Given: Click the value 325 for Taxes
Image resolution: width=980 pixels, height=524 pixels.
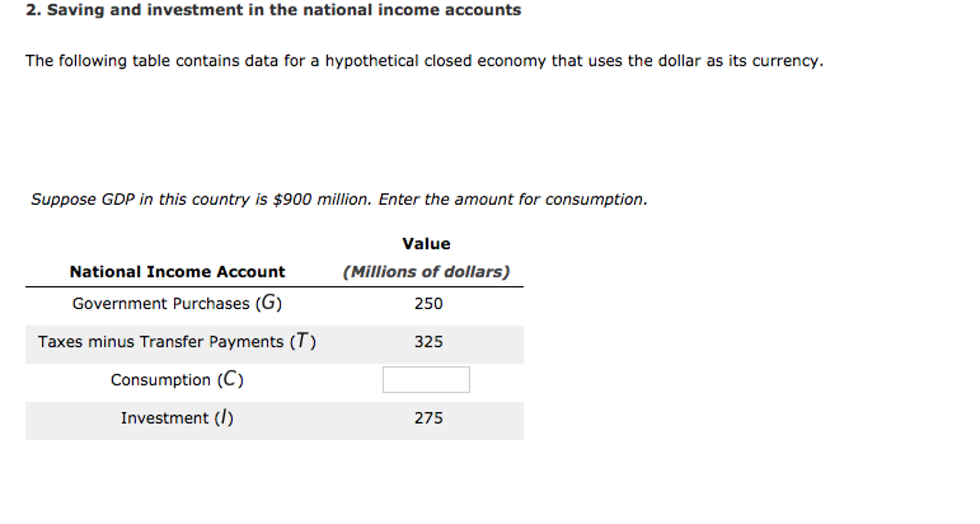Looking at the screenshot, I should pos(428,342).
